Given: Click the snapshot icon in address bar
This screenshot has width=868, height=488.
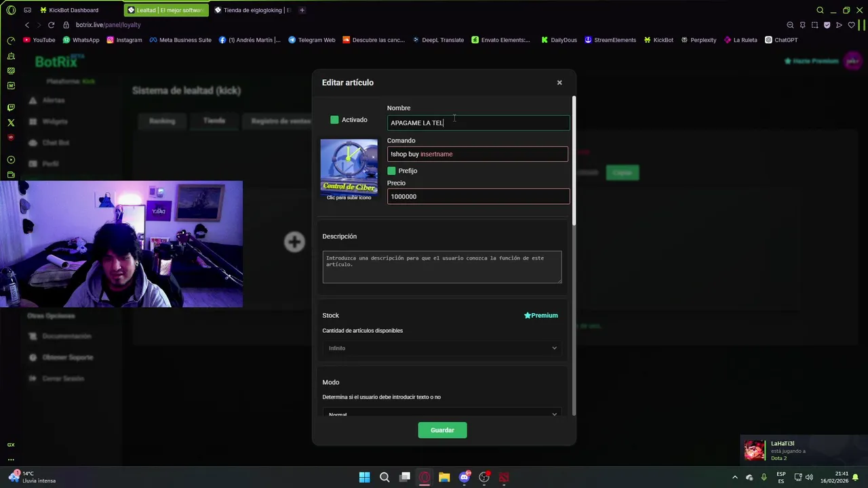Looking at the screenshot, I should coord(814,25).
